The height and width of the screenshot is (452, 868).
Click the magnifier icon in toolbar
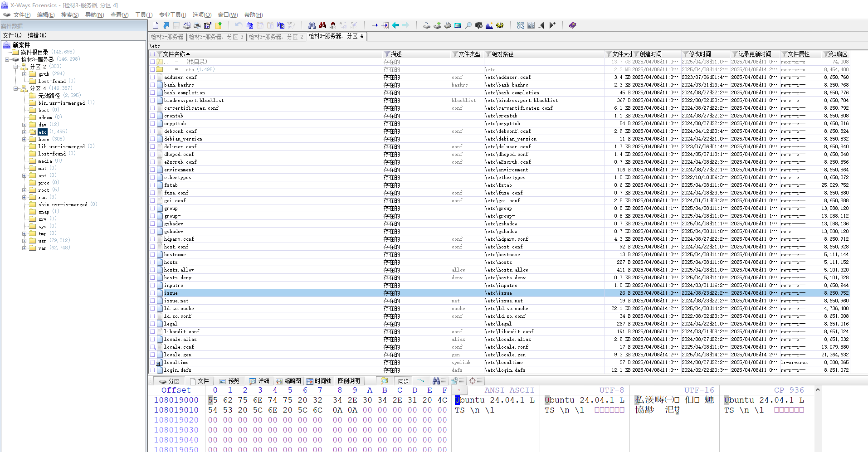pyautogui.click(x=468, y=25)
